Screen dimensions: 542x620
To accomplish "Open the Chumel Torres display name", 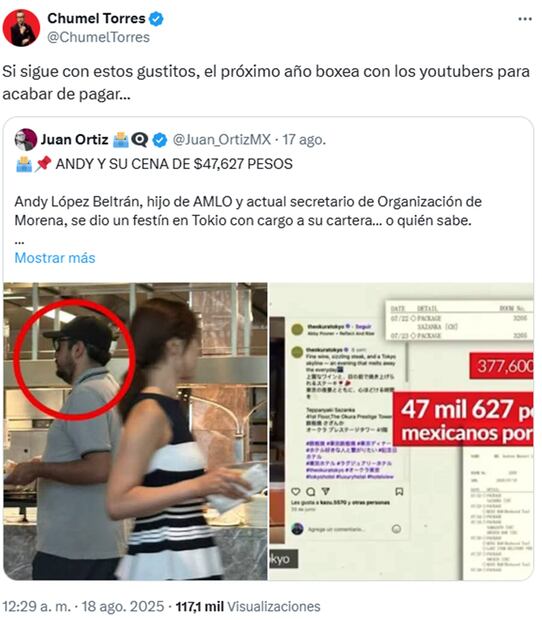I will [x=96, y=19].
